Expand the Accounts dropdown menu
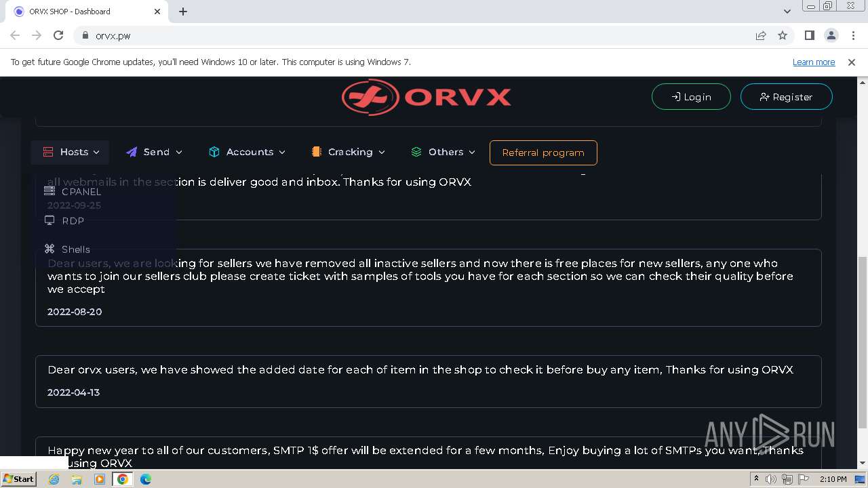 click(x=247, y=152)
